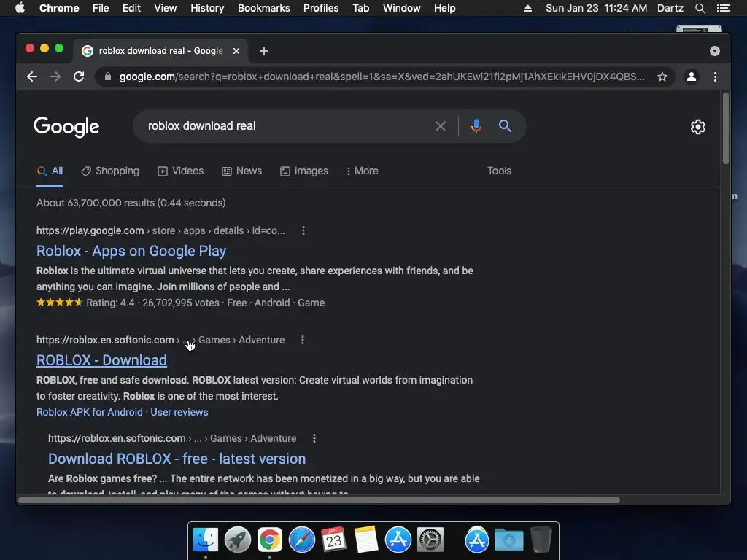
Task: Open the Tab menu
Action: pos(361,8)
